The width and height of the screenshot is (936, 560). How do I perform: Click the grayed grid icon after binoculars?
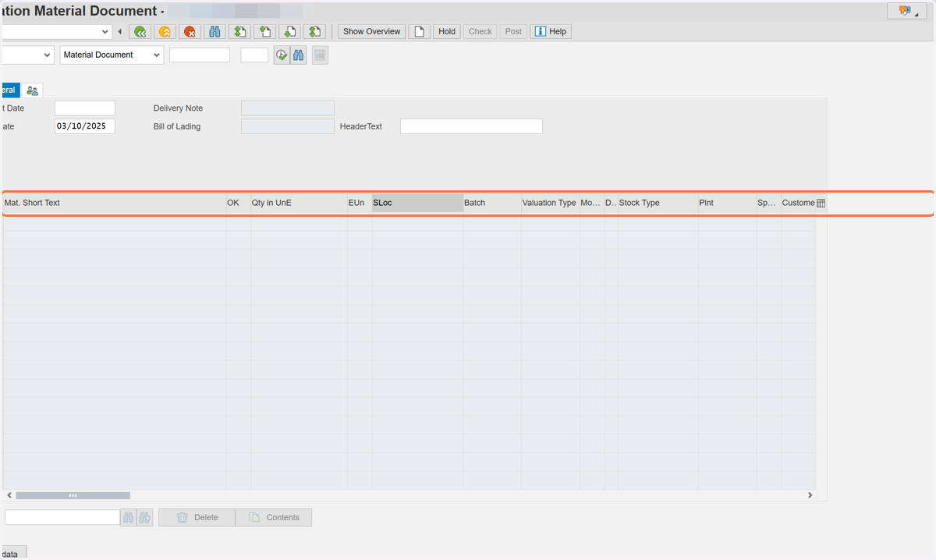coord(320,55)
